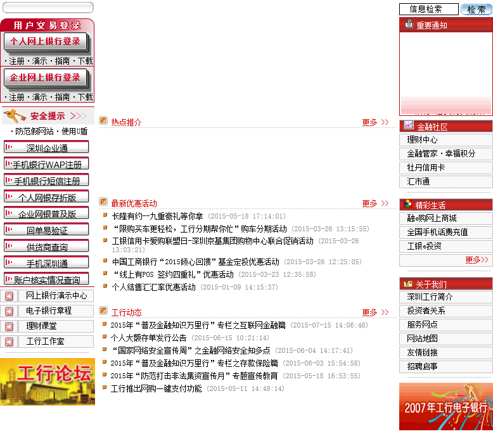Screen dimensions: 493x448
Task: Click the arrow icon beside 电子银行章程
Action: click(x=9, y=311)
